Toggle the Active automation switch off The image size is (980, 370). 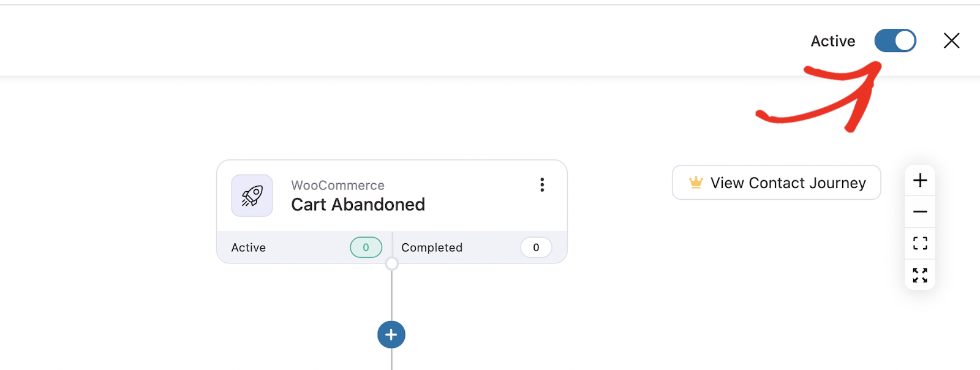[x=895, y=41]
